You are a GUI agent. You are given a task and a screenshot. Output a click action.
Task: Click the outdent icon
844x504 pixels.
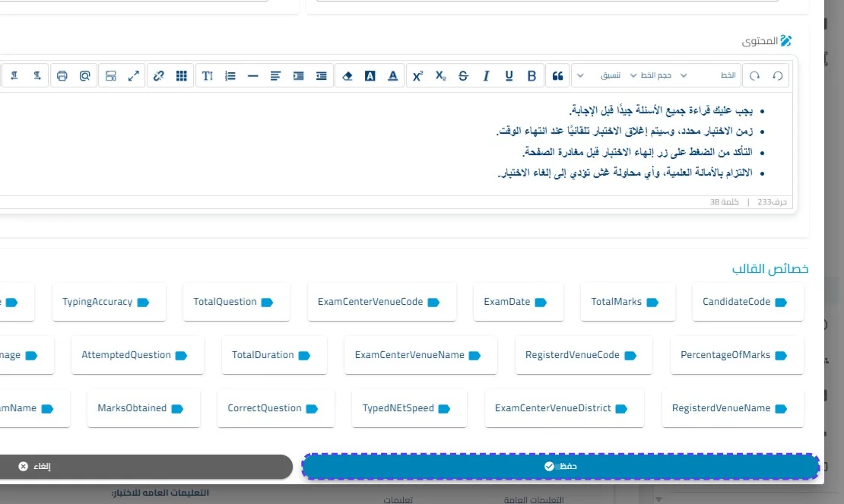pyautogui.click(x=322, y=76)
